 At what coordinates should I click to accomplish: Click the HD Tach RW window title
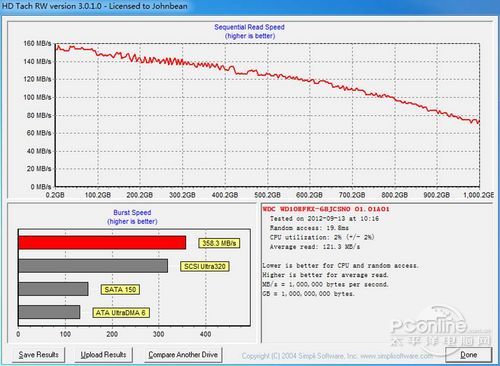click(x=95, y=6)
